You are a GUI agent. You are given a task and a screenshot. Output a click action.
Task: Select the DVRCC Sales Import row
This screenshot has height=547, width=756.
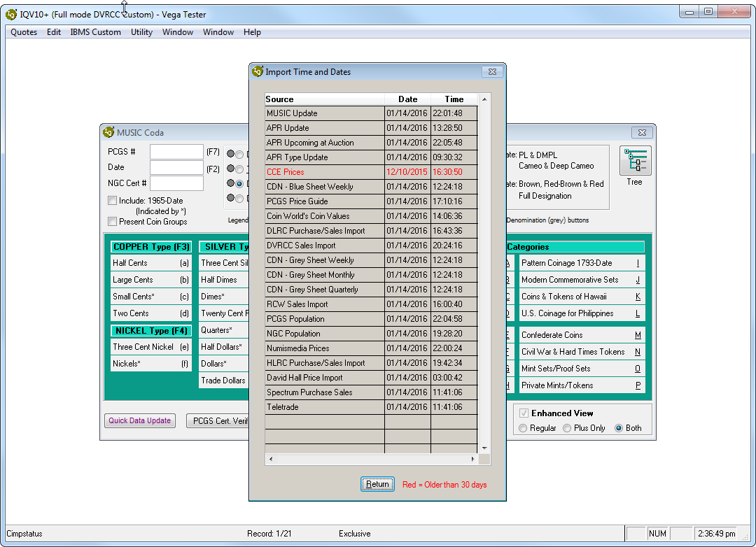tap(371, 246)
